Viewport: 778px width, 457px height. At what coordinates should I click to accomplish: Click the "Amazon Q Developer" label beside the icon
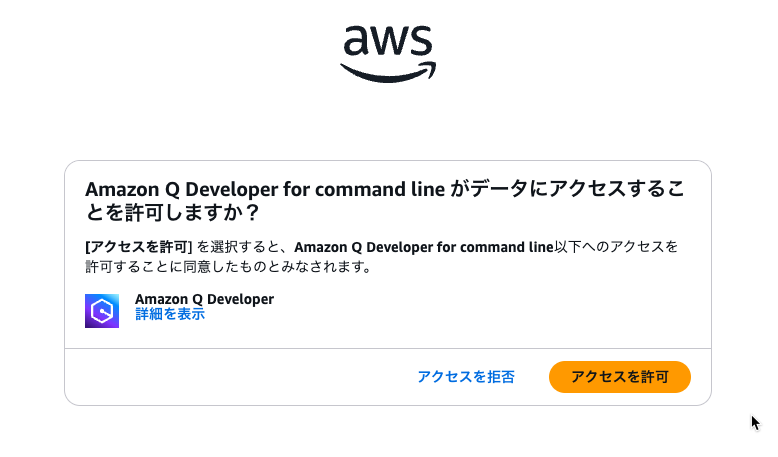204,299
